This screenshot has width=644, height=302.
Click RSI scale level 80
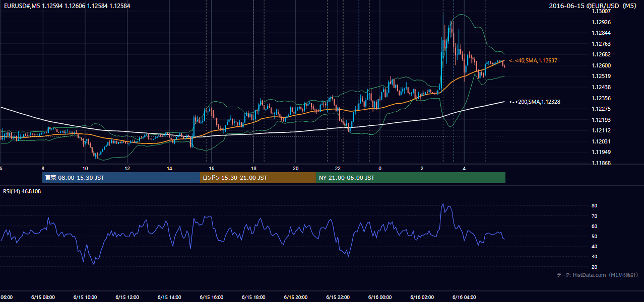coord(595,206)
